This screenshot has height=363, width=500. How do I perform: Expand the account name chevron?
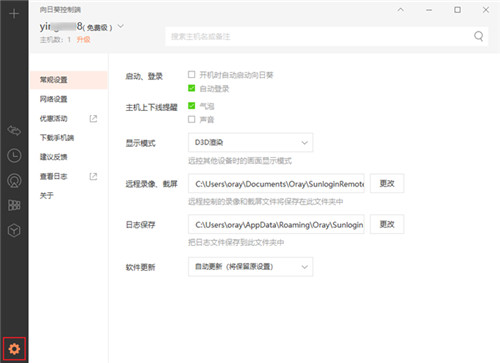[x=121, y=26]
